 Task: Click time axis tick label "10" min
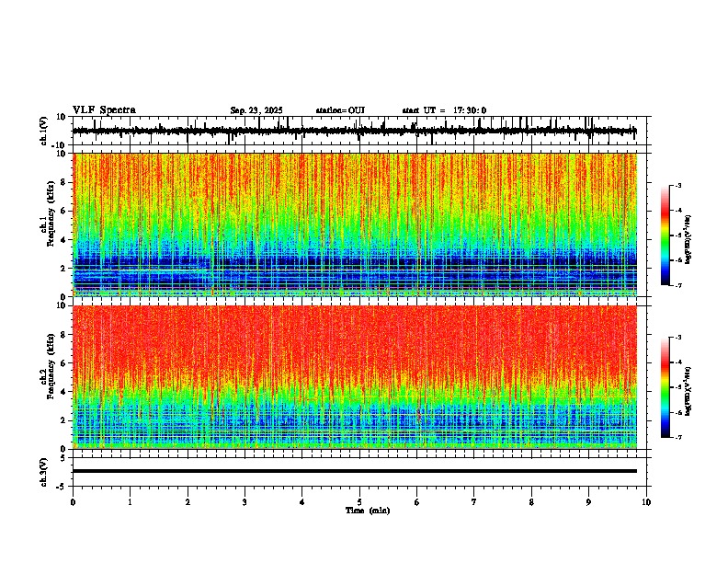pos(646,501)
